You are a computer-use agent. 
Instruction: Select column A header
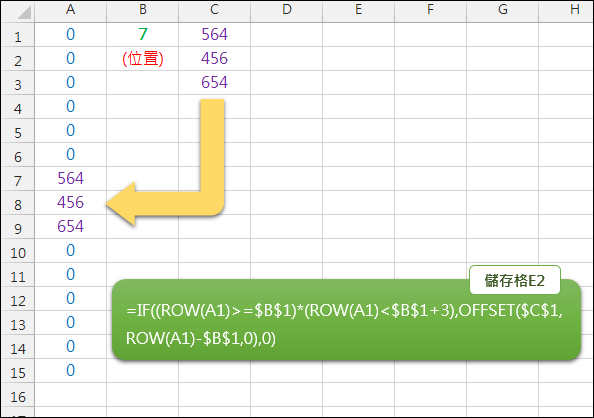[x=70, y=11]
